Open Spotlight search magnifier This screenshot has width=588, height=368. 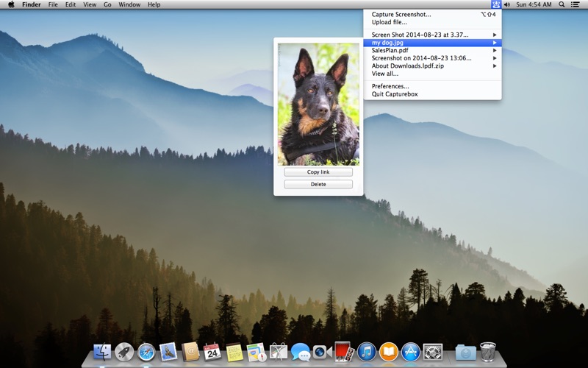[x=562, y=4]
